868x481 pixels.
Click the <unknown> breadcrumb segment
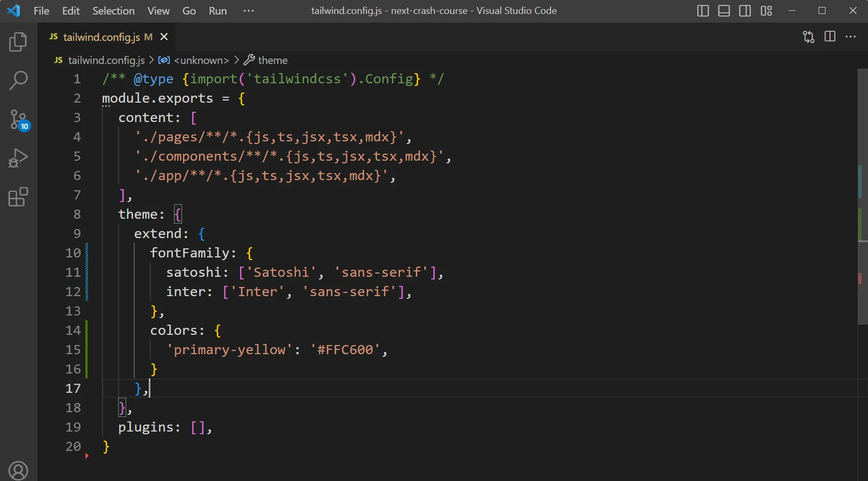tap(201, 60)
